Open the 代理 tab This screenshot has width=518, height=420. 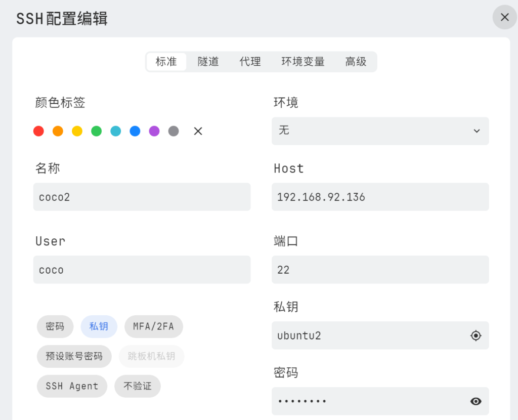coord(250,62)
